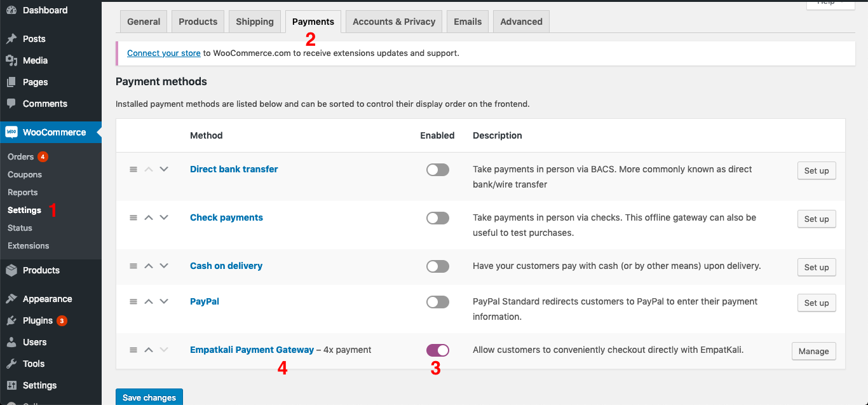The width and height of the screenshot is (868, 405).
Task: Click the Appearance paintbrush icon
Action: [x=11, y=299]
